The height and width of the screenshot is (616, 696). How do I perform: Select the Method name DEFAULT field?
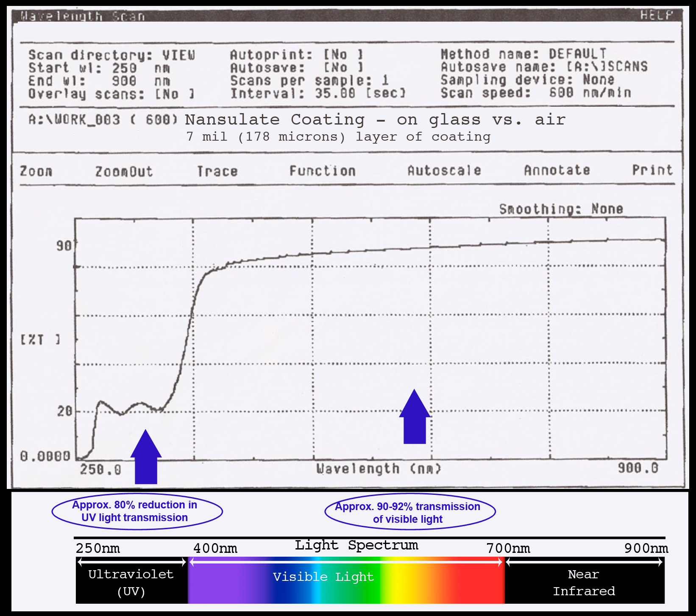(x=523, y=54)
